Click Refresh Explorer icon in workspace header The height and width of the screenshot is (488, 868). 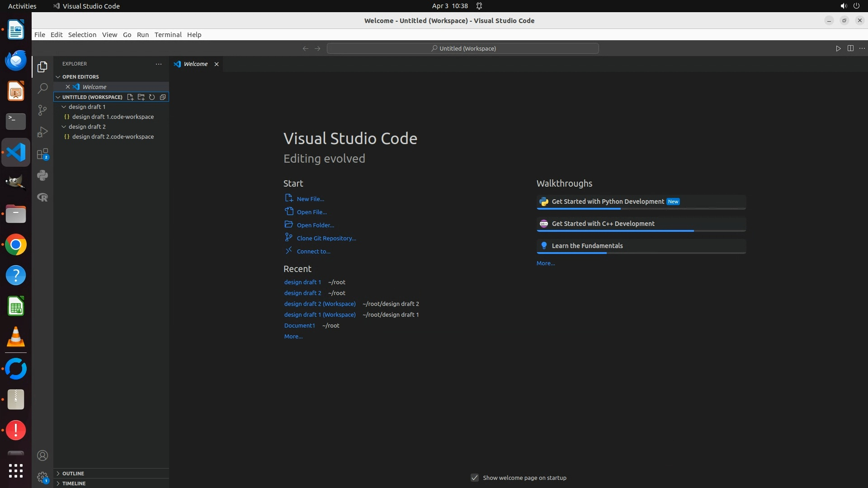(x=152, y=97)
